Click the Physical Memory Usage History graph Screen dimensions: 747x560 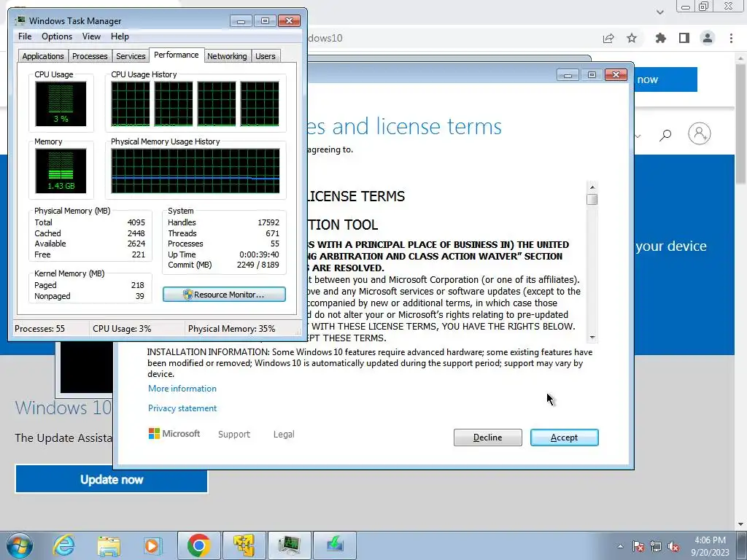[196, 171]
